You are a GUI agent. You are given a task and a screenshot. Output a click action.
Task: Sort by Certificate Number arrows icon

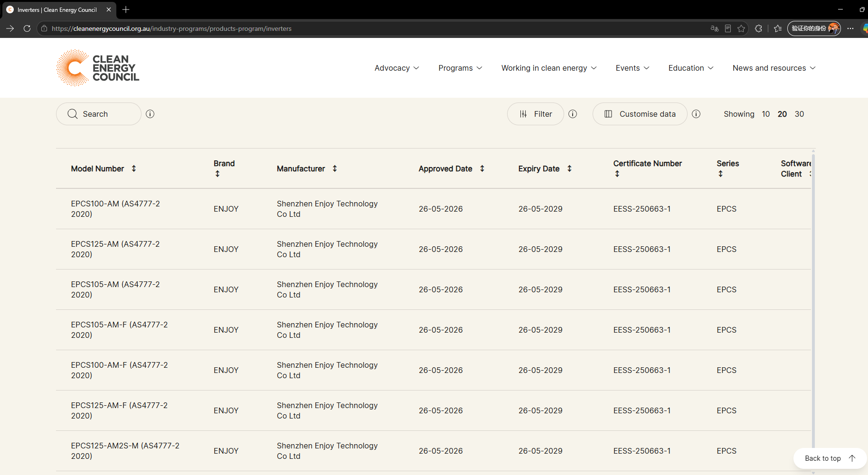[617, 174]
